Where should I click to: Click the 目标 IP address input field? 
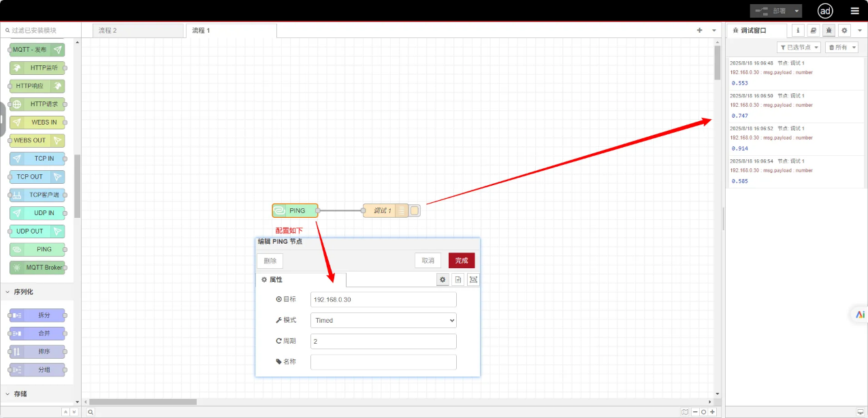coord(383,300)
